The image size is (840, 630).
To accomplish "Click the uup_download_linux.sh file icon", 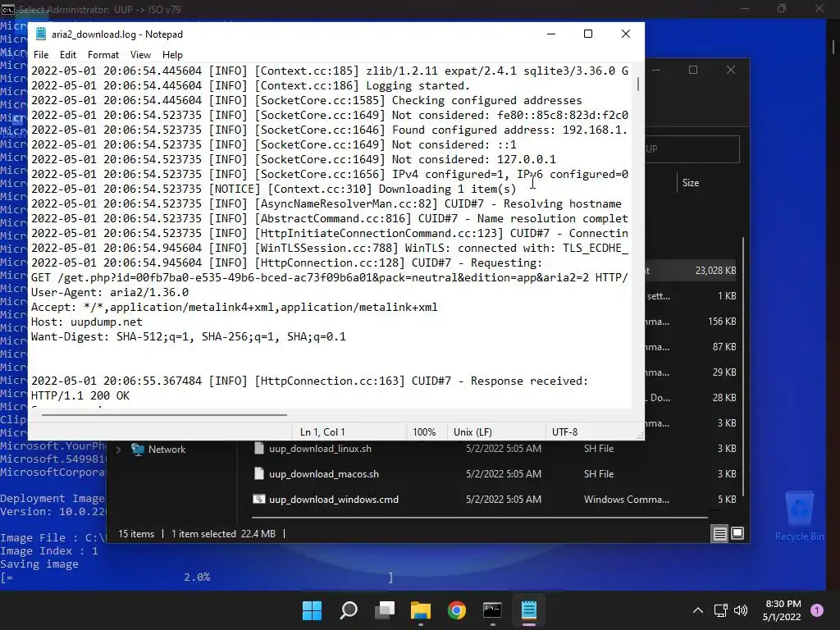I will coord(258,449).
